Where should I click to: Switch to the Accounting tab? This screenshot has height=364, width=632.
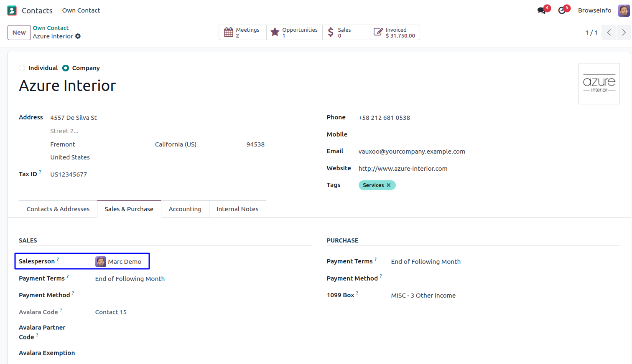click(185, 209)
